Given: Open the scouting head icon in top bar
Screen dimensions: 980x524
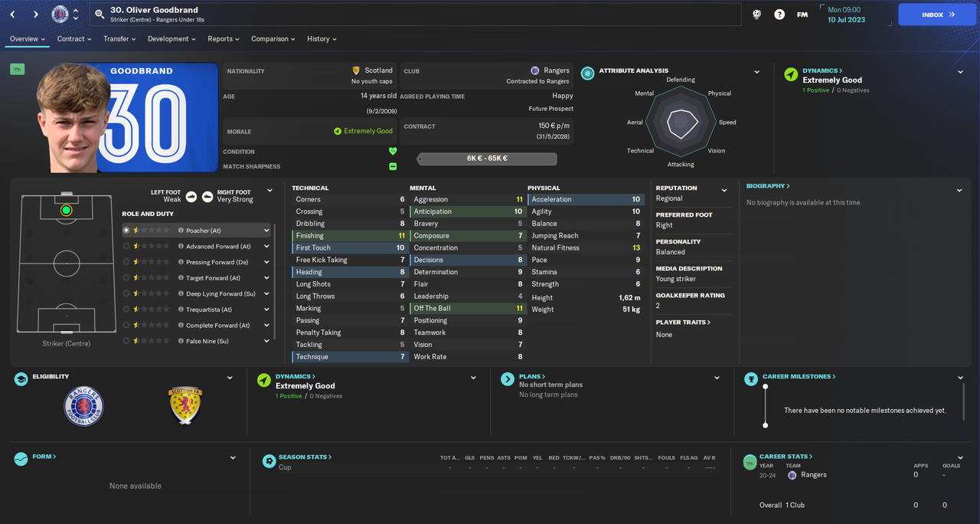Looking at the screenshot, I should (756, 15).
